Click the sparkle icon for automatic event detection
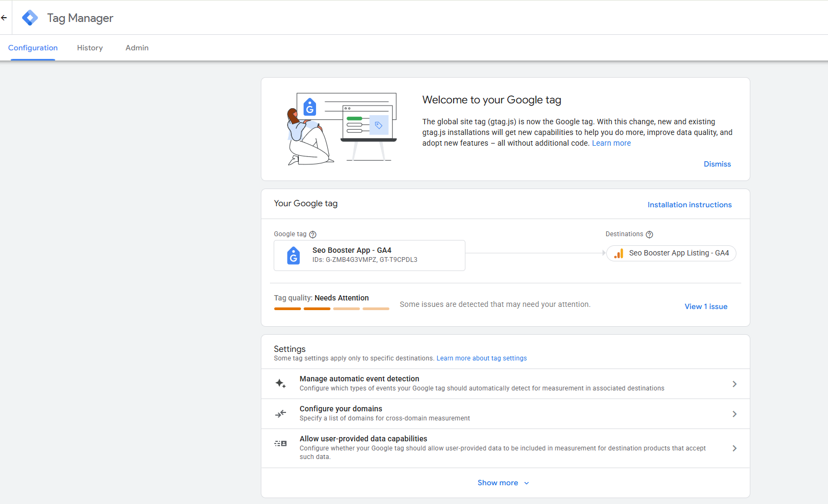The height and width of the screenshot is (504, 828). point(281,383)
